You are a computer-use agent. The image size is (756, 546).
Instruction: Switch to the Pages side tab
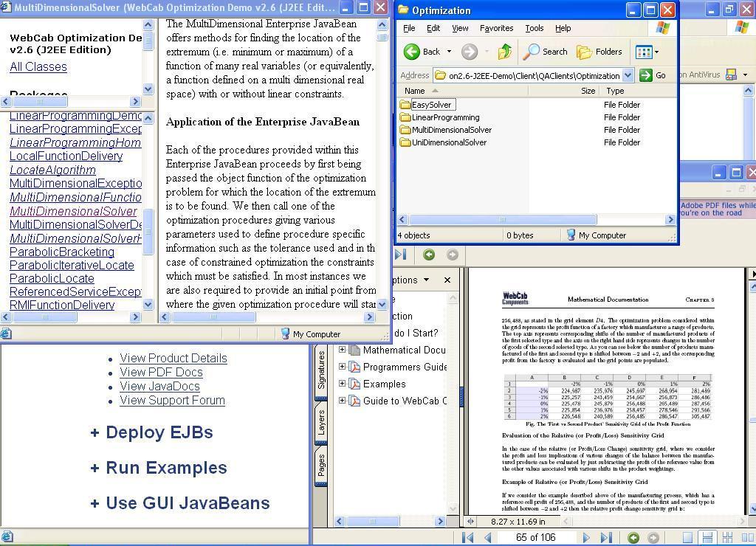pos(322,465)
